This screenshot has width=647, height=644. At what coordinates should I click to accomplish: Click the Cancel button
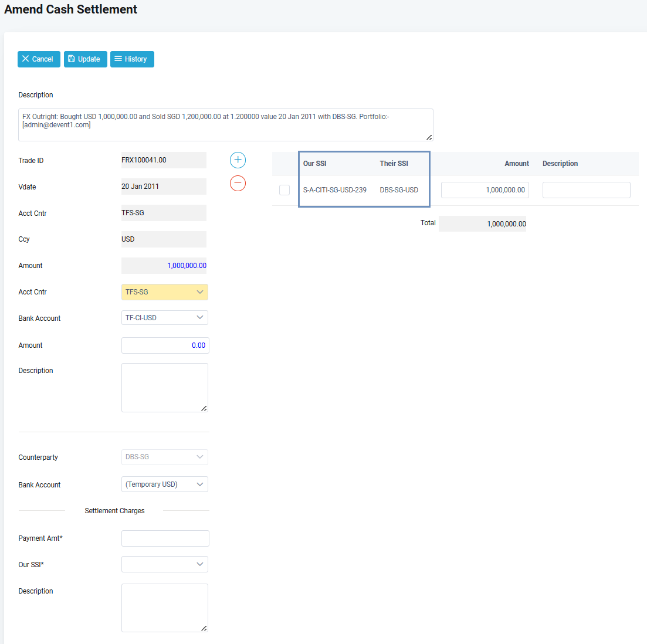pos(39,59)
